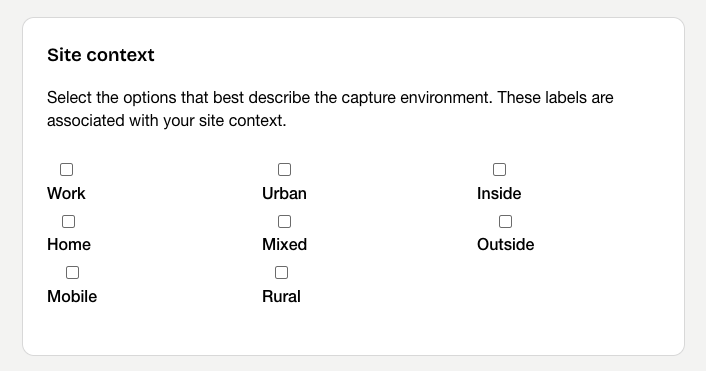This screenshot has height=371, width=706.
Task: Check the Work checkbox
Action: point(66,170)
